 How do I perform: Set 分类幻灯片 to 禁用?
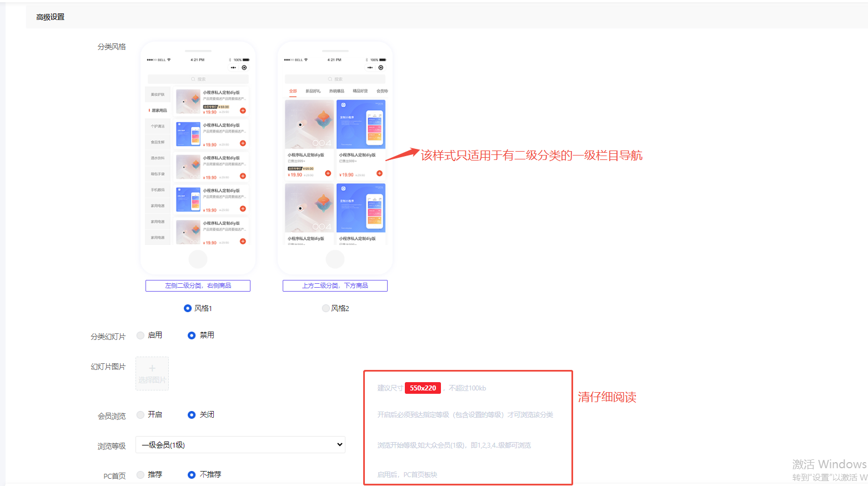[192, 335]
